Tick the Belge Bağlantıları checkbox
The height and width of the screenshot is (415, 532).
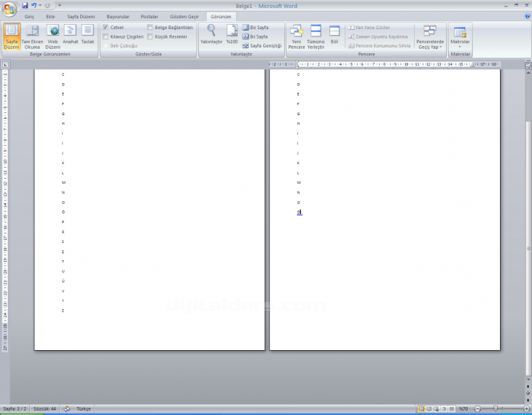coord(151,27)
